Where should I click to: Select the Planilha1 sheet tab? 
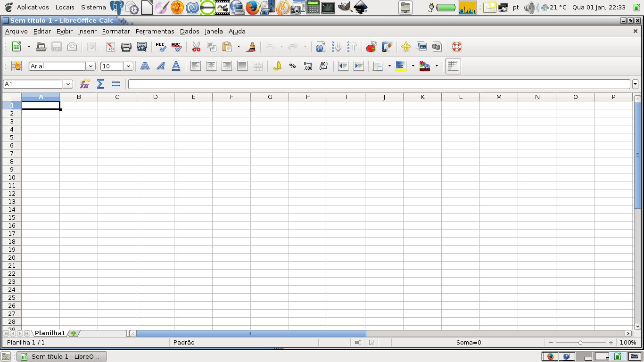(50, 333)
